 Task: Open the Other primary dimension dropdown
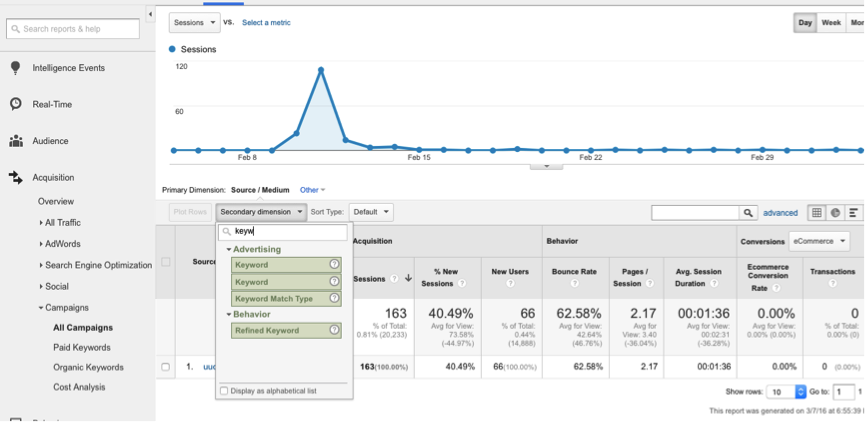click(312, 190)
